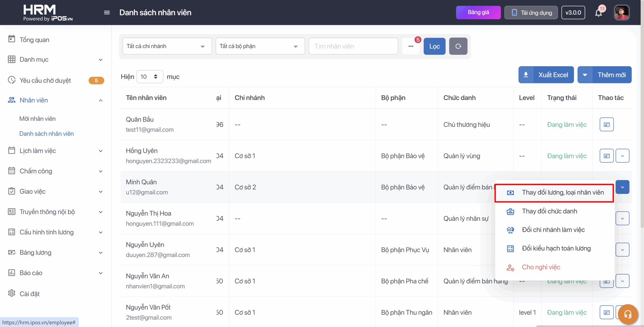Screen dimensions: 644x327
Task: Expand Hồng Uyên's row action dropdown
Action: [x=622, y=156]
